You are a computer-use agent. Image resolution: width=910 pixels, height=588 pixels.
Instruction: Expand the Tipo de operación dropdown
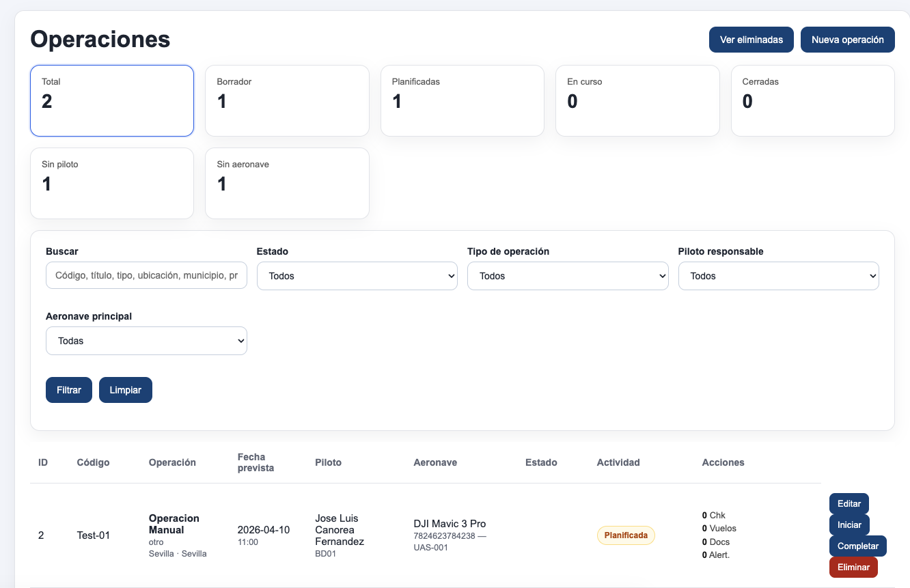(568, 276)
